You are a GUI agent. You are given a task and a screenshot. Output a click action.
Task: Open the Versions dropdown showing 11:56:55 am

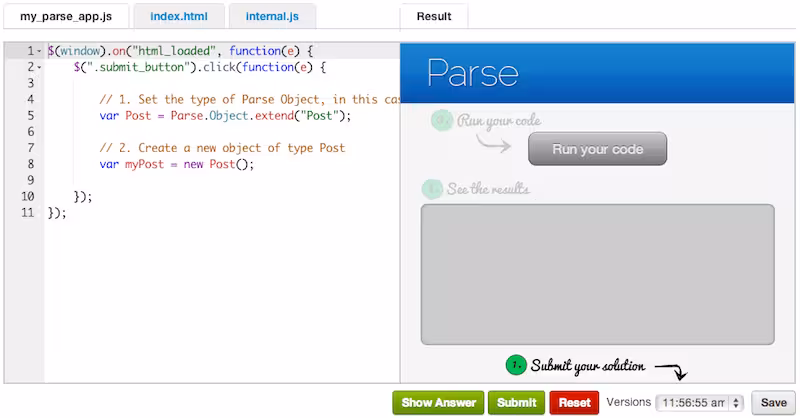pyautogui.click(x=699, y=403)
